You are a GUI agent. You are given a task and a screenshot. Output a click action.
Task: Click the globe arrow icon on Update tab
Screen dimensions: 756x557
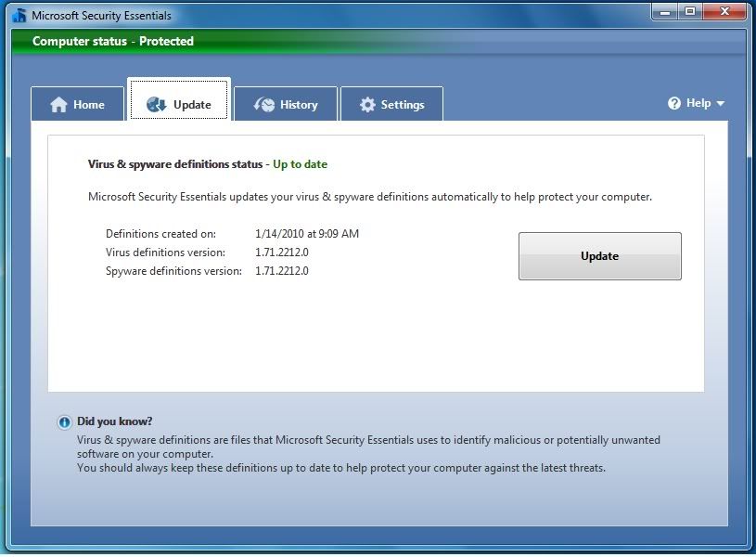(x=156, y=104)
